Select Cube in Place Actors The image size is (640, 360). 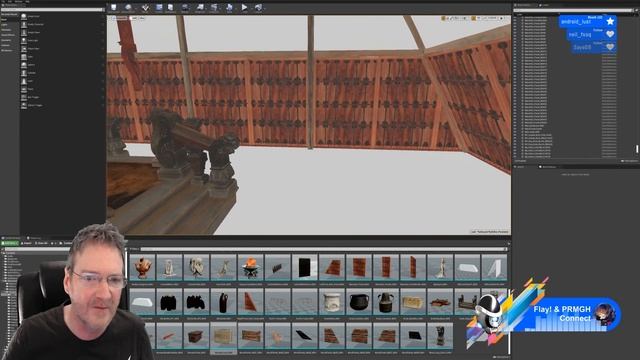(x=62, y=57)
